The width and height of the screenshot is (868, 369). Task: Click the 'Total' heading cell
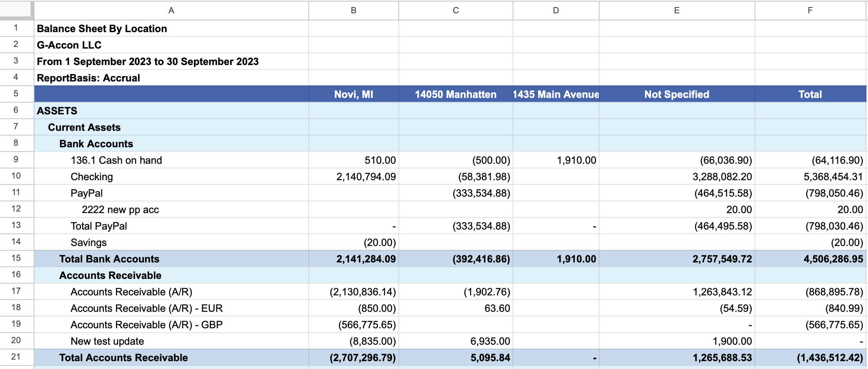tap(810, 94)
